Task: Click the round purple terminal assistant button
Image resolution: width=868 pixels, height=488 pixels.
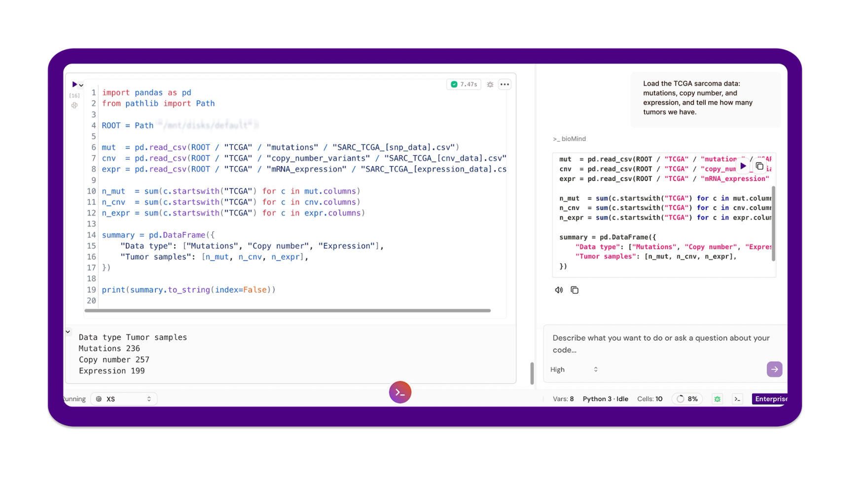Action: (400, 392)
